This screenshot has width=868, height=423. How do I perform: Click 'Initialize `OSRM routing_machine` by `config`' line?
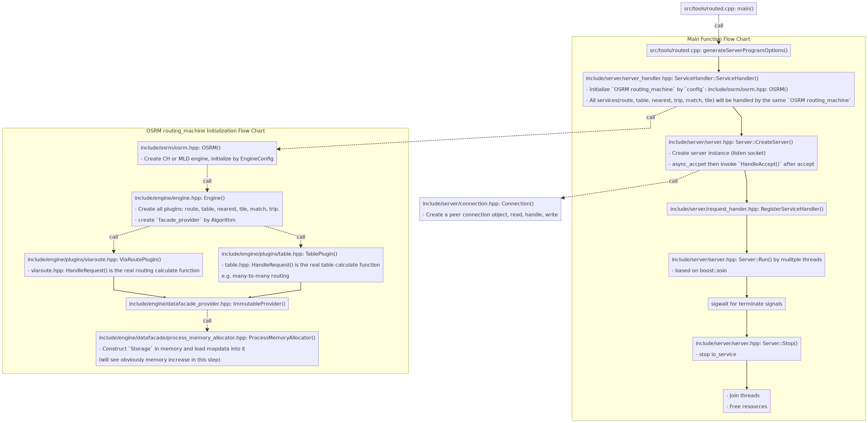click(687, 89)
